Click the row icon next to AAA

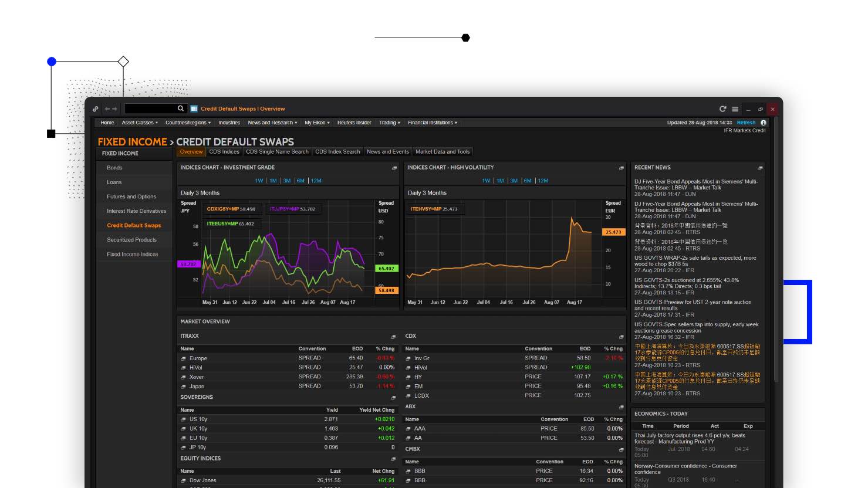408,429
